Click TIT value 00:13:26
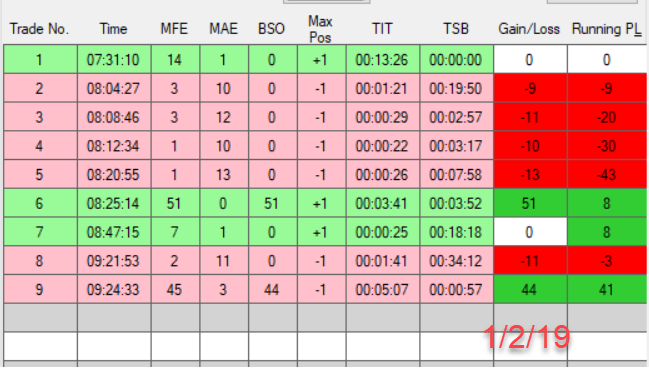649x368 pixels. tap(383, 60)
